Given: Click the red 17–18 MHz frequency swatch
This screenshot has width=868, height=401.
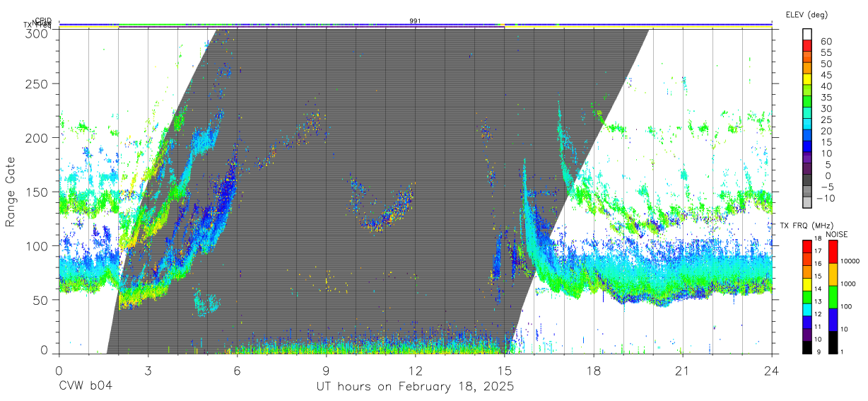Looking at the screenshot, I should pyautogui.click(x=807, y=245).
